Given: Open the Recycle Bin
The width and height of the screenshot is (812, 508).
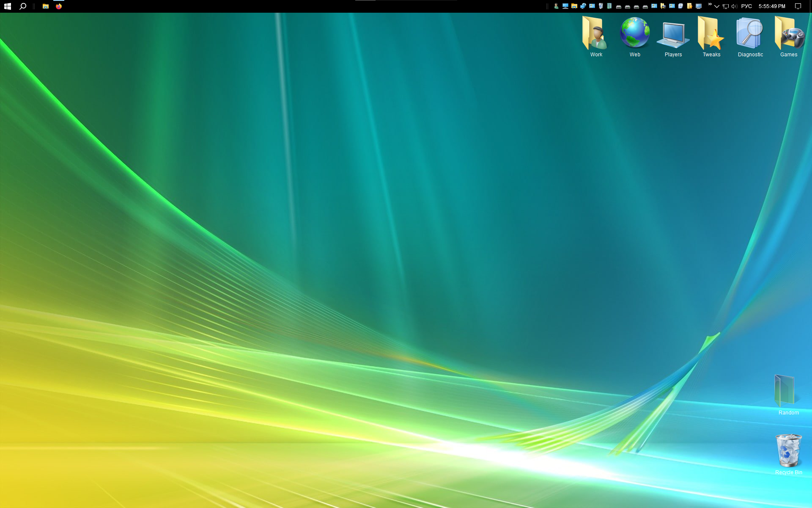Looking at the screenshot, I should (x=788, y=451).
